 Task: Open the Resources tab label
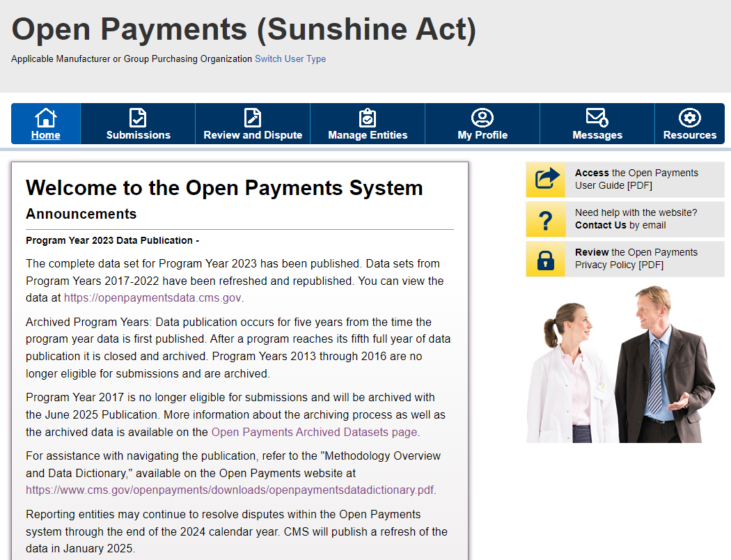point(690,135)
